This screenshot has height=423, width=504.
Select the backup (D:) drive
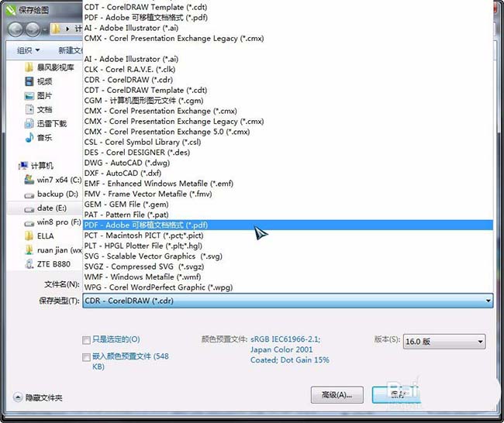pyautogui.click(x=51, y=194)
